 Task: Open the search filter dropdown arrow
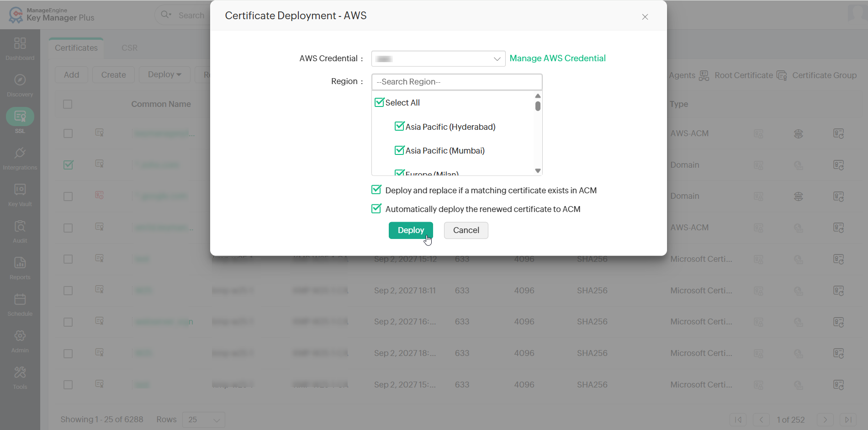(x=170, y=14)
